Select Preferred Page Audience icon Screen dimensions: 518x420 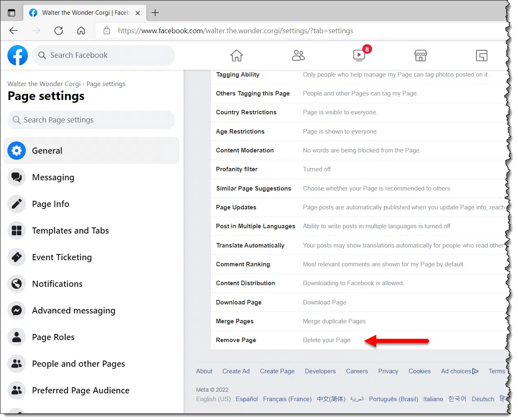(16, 390)
